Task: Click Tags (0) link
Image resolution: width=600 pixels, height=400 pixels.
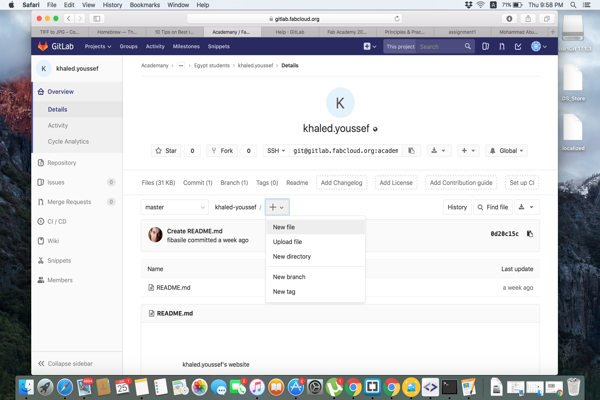Action: (x=267, y=183)
